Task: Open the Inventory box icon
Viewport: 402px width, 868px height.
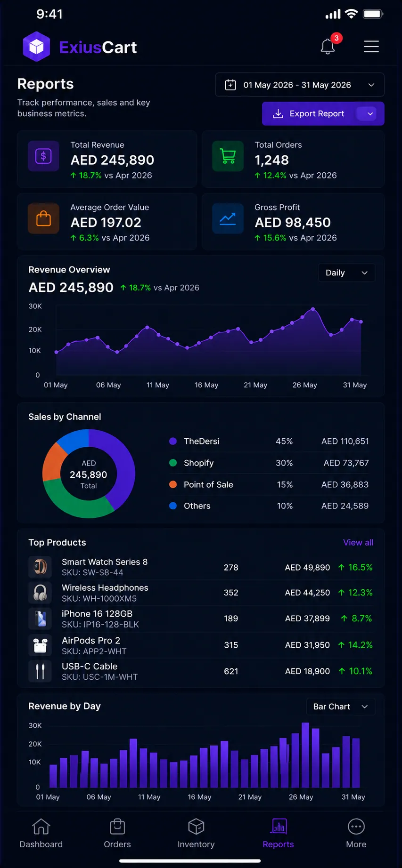Action: click(x=196, y=827)
